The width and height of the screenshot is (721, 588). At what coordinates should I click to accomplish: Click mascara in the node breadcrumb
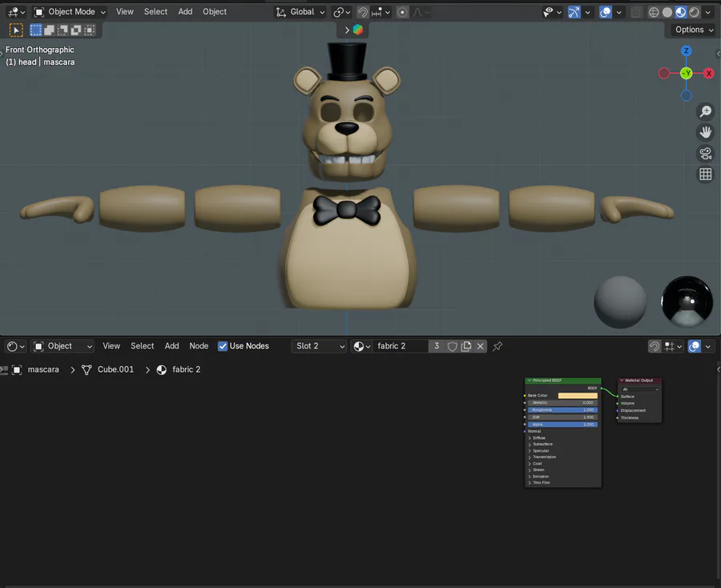[x=43, y=369]
